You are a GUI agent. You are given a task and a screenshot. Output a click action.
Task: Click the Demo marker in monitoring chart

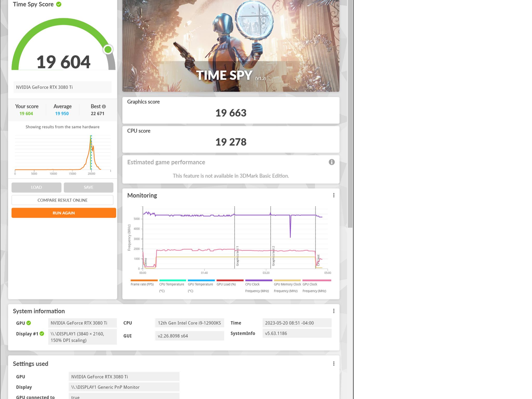pos(145,262)
